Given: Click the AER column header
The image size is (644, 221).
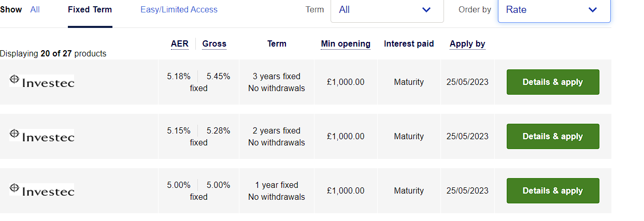Looking at the screenshot, I should coord(180,43).
